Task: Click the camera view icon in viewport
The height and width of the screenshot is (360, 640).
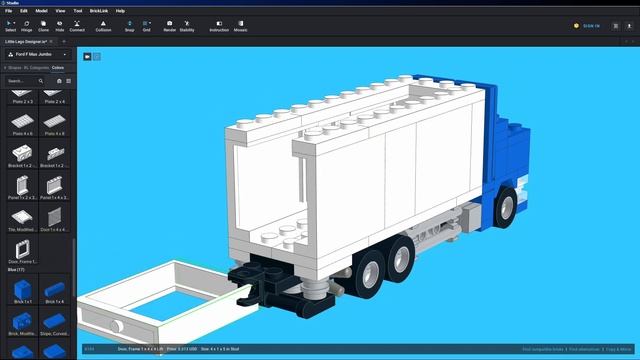Action: (x=87, y=57)
